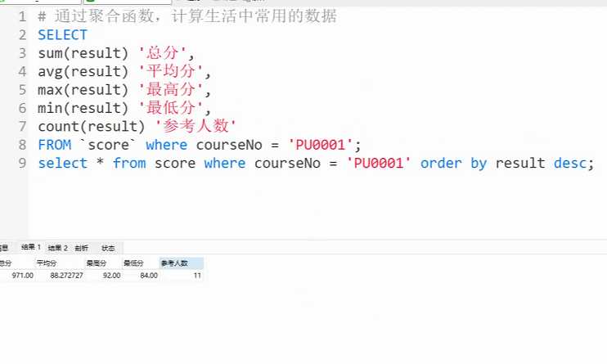
Task: Click the `score` table name on line 8
Action: [108, 145]
